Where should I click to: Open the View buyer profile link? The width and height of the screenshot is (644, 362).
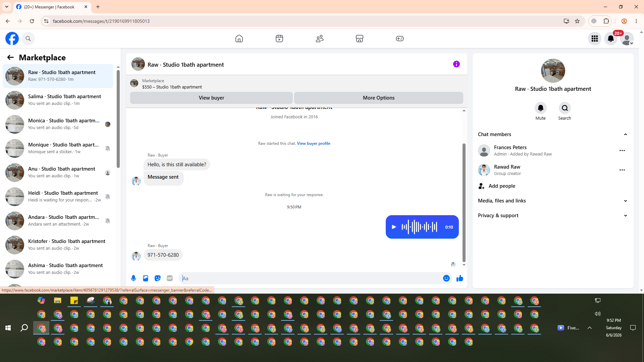coord(313,143)
